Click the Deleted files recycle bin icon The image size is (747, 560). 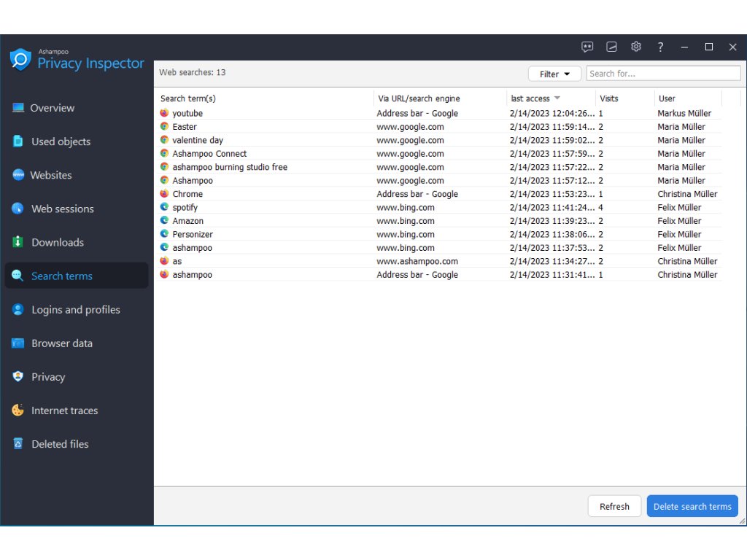[18, 444]
